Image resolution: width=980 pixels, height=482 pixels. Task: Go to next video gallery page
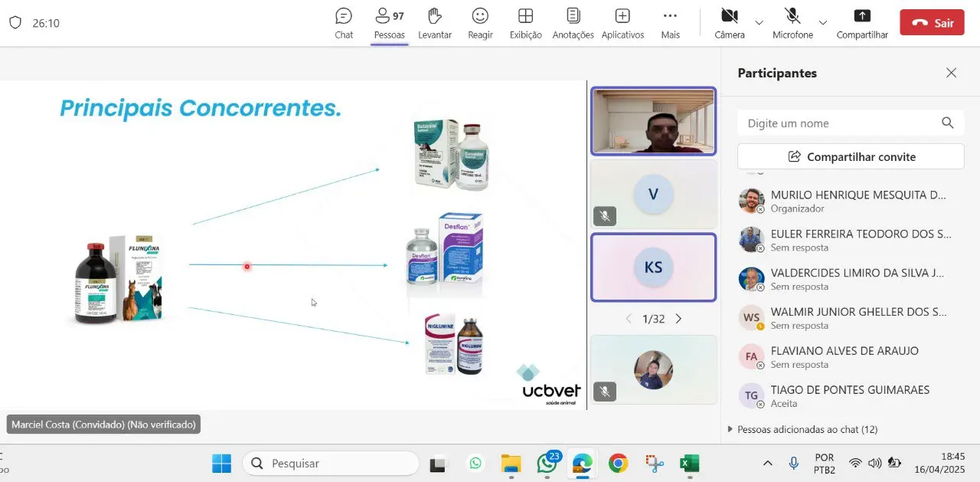pyautogui.click(x=678, y=319)
